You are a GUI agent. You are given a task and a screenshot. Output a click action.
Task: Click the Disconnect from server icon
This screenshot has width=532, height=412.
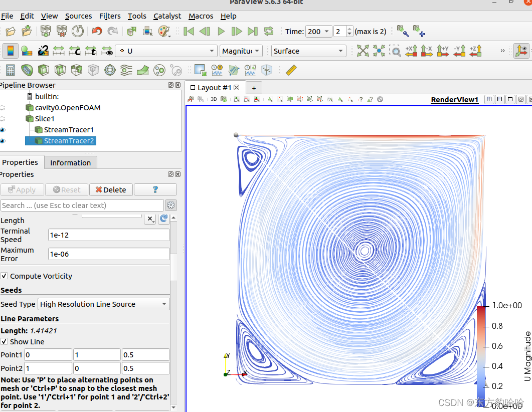click(62, 31)
